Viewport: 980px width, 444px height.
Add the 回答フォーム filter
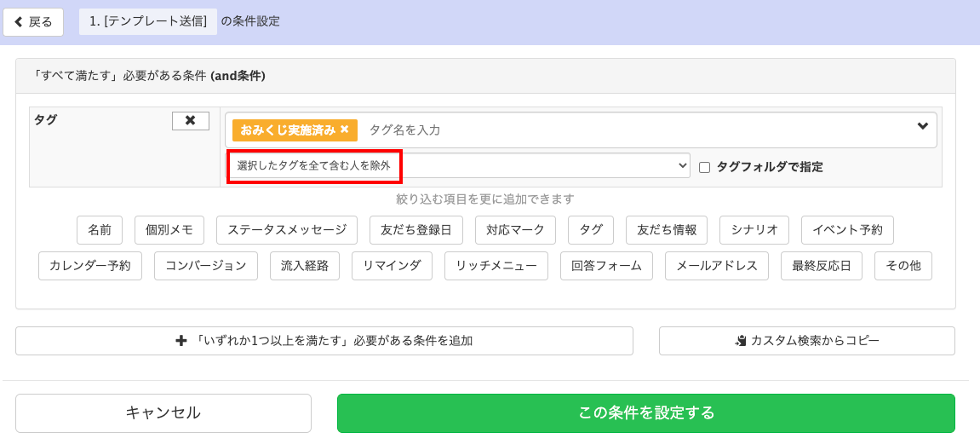(607, 266)
